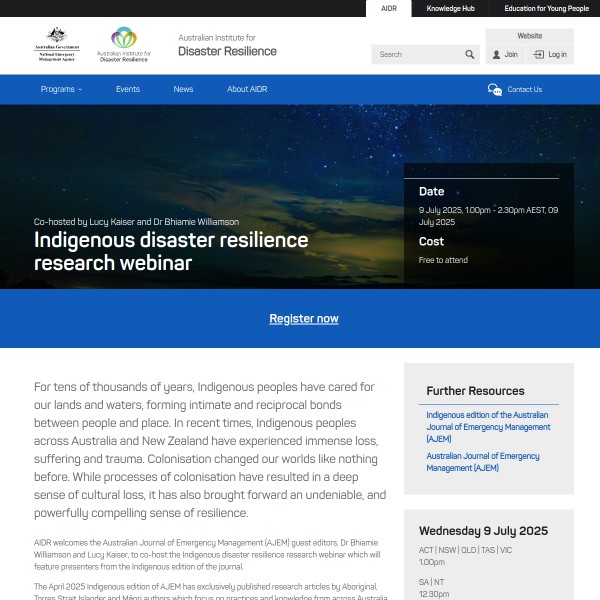Click the Australian Institute for Disaster Resilience title
Screen dimensions: 600x600
tap(227, 45)
